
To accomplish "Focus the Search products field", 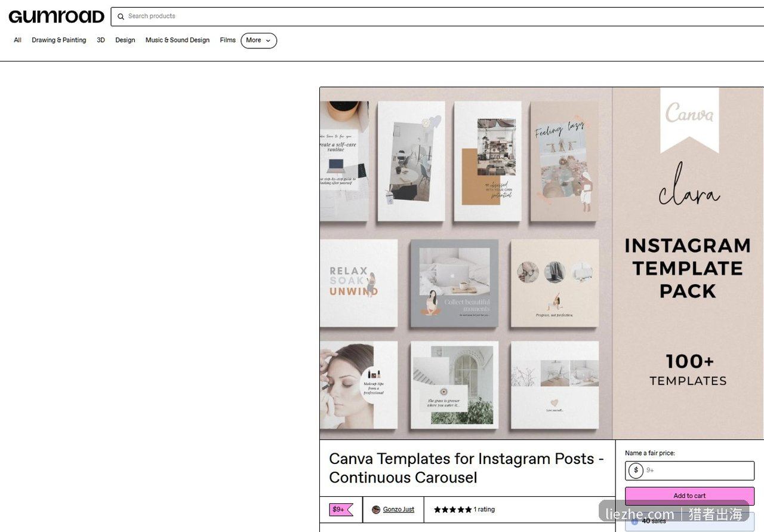I will 437,17.
